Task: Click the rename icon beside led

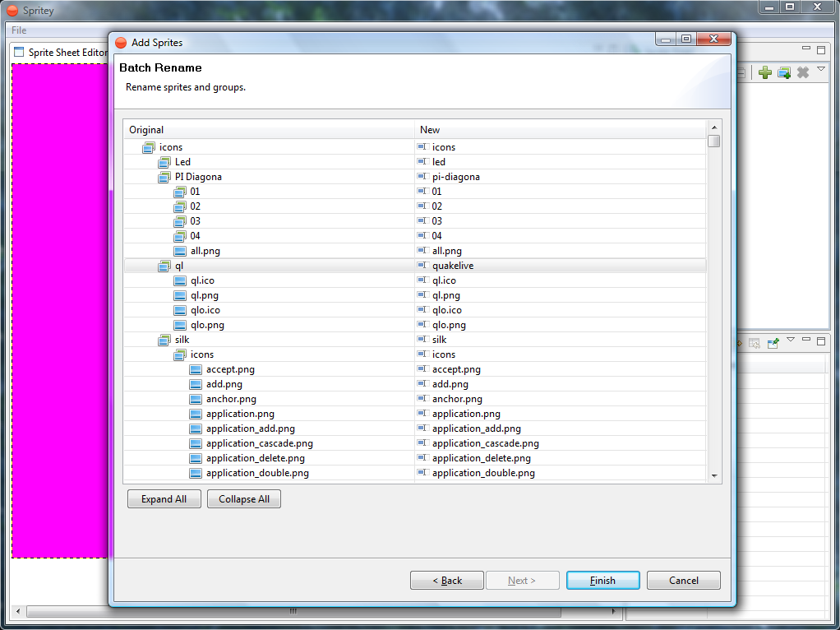Action: (423, 161)
